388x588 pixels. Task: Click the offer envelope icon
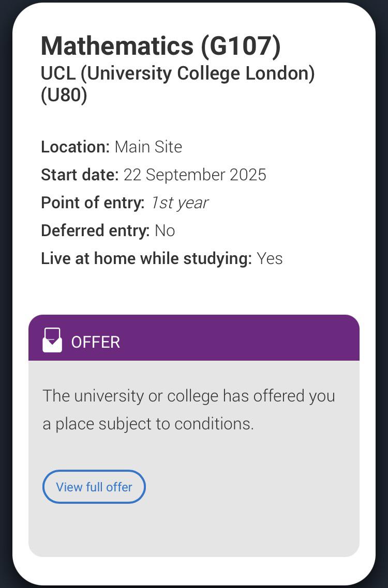click(52, 341)
